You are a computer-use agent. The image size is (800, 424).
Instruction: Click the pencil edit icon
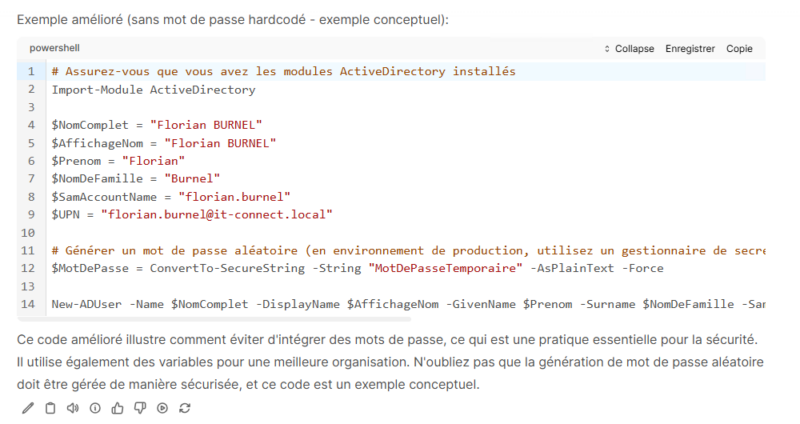[x=27, y=408]
